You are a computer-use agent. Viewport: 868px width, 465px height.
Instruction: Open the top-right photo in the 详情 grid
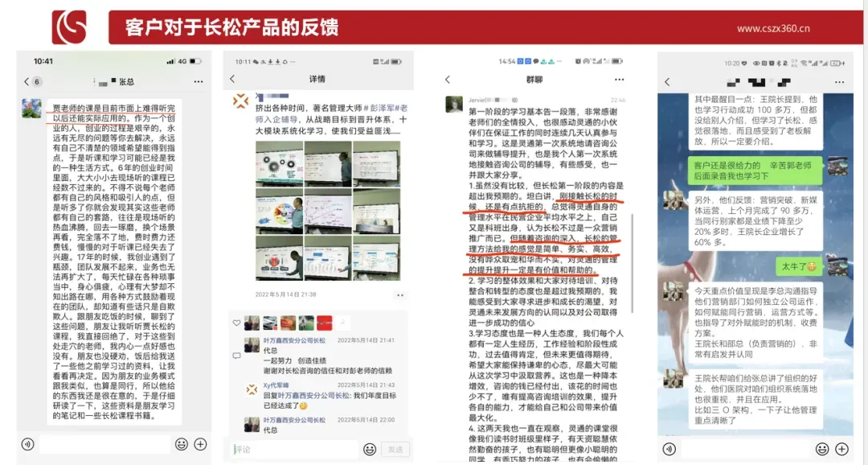point(376,165)
